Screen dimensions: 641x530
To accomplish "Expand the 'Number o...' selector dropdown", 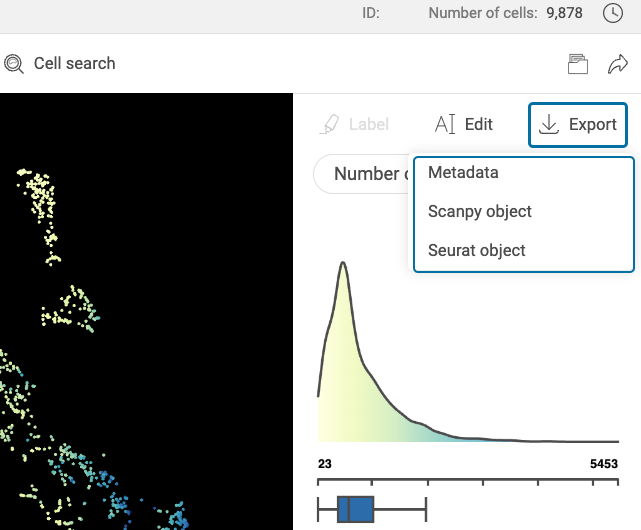I will (x=365, y=174).
